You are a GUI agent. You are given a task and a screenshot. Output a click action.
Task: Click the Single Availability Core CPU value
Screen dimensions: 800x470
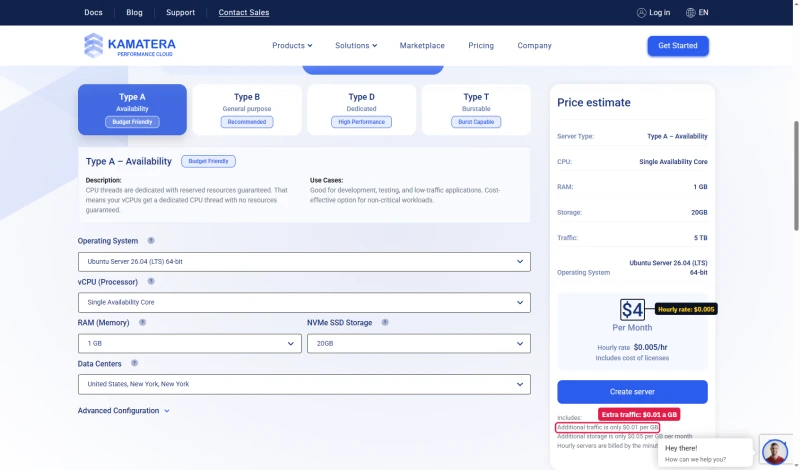(673, 162)
